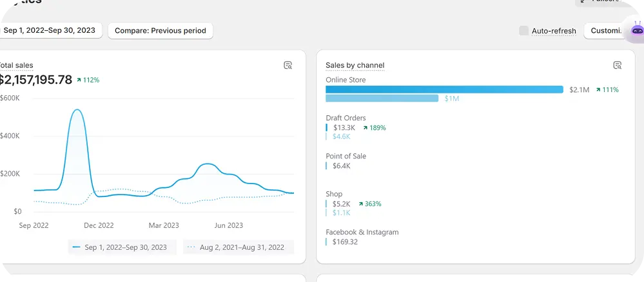Open the Sales by channel title link
Image resolution: width=644 pixels, height=282 pixels.
tap(355, 65)
